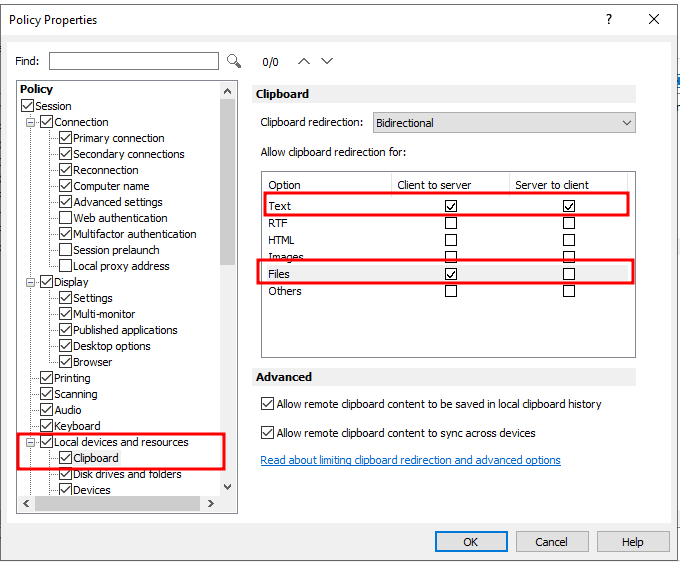The image size is (680, 562).
Task: Collapse the Display tree node
Action: coord(31,282)
